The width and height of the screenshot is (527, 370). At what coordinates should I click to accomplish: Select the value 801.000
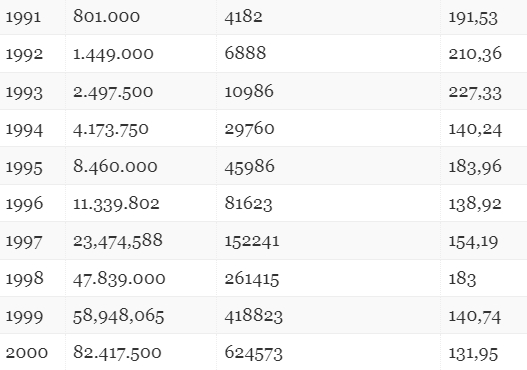[106, 16]
